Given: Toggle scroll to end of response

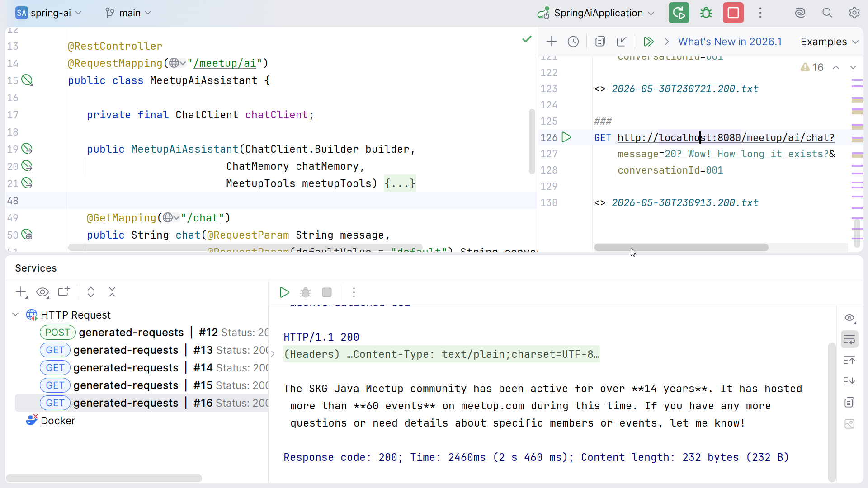Looking at the screenshot, I should [x=850, y=381].
